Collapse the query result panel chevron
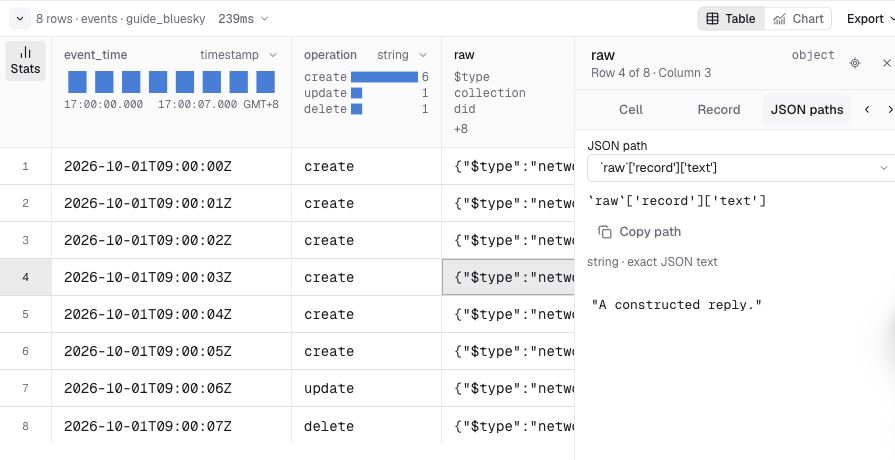 click(19, 19)
